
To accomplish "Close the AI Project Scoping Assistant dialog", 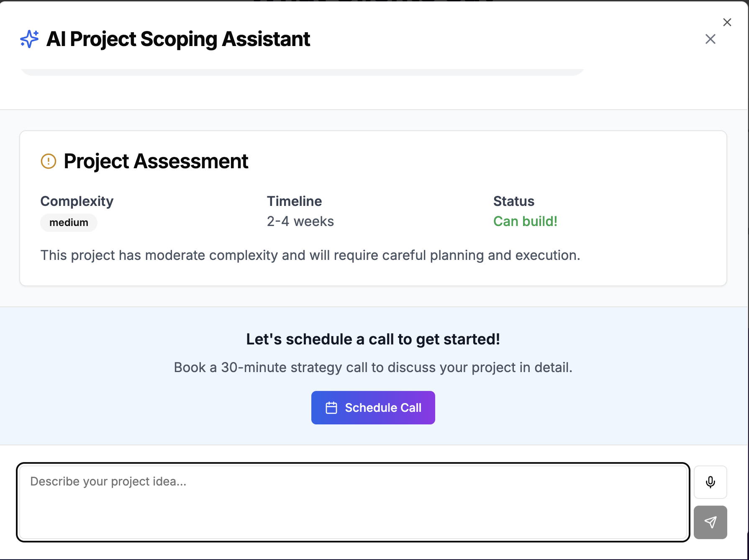I will [x=710, y=39].
